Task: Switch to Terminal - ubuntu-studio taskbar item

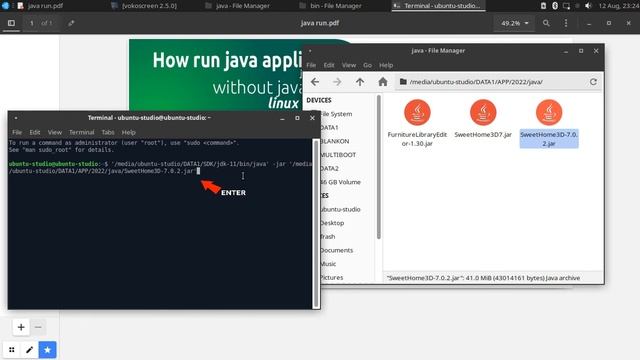Action: tap(438, 6)
